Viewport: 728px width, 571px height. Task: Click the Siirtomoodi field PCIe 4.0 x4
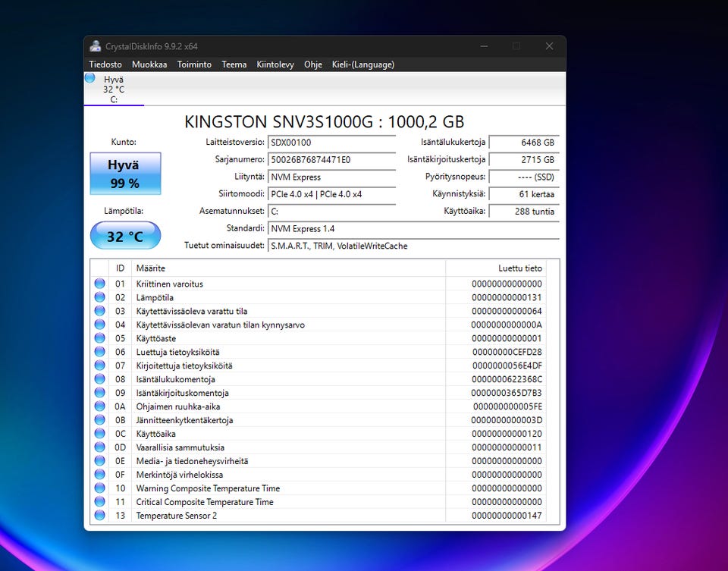pos(331,194)
